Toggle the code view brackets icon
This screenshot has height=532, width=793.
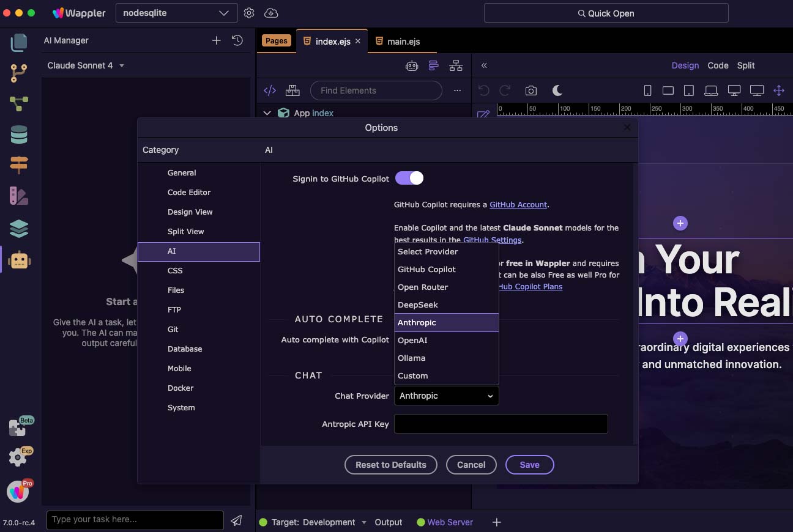click(270, 91)
